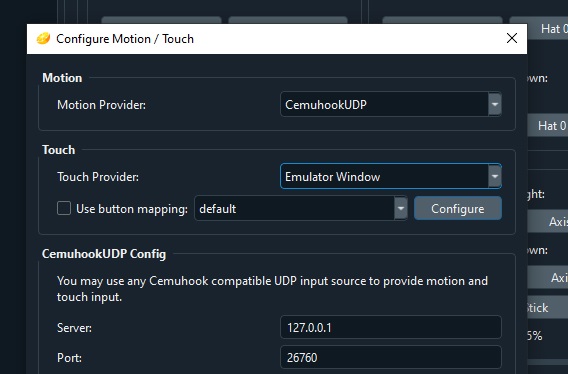Viewport: 568px width, 374px height.
Task: Click the stick button in background window
Action: pyautogui.click(x=547, y=308)
